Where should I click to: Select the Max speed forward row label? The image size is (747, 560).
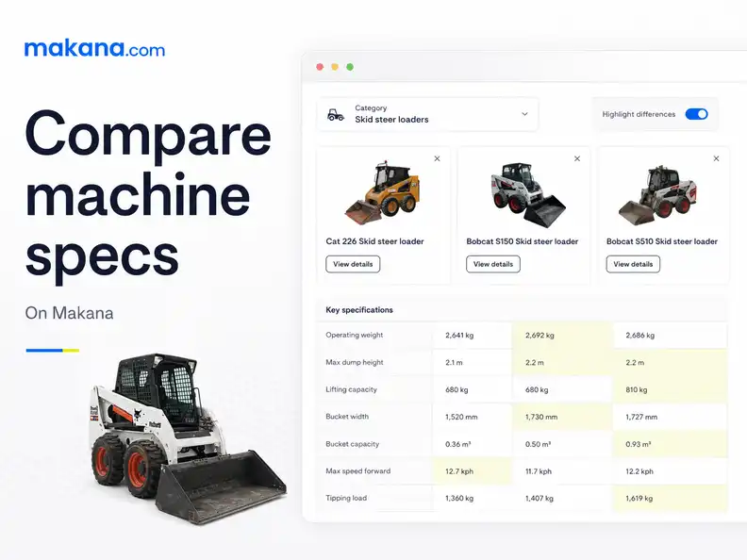pos(358,471)
